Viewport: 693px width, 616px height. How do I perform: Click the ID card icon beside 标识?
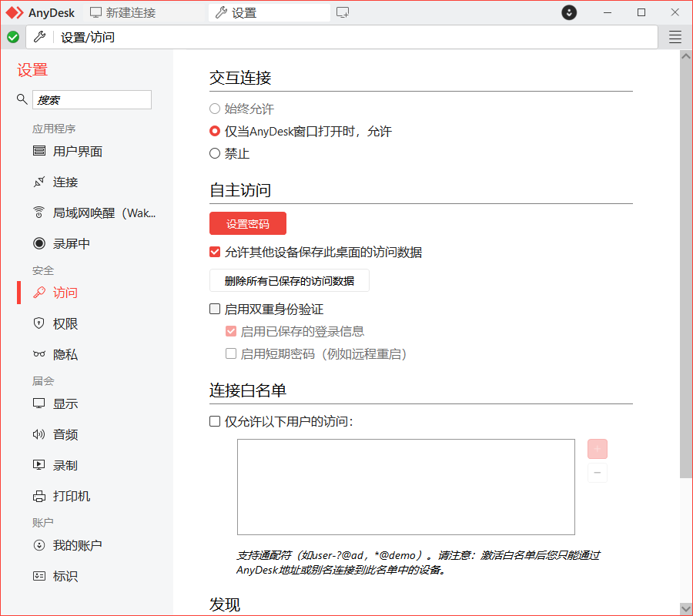(x=39, y=576)
